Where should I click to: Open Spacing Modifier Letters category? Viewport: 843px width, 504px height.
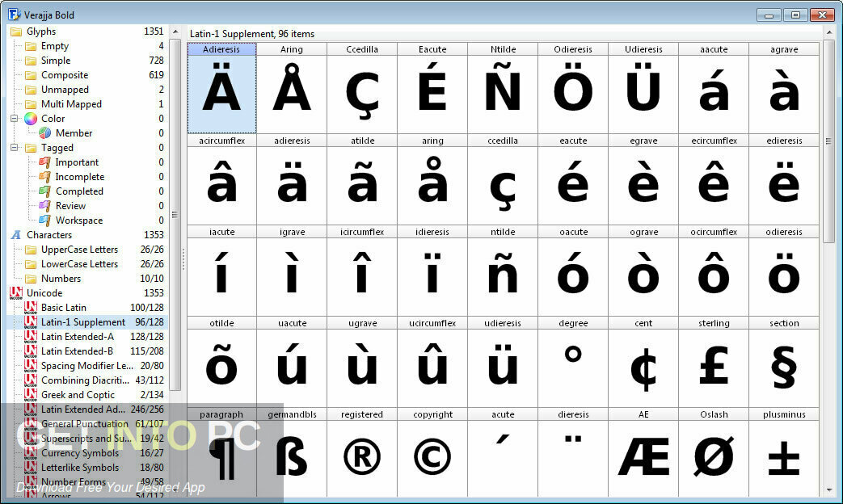(88, 365)
